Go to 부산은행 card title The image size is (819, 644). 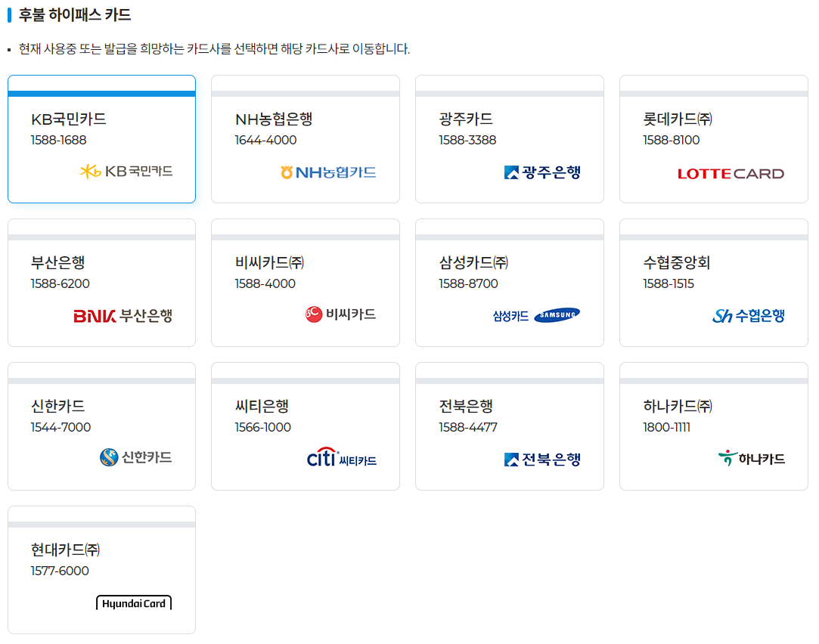tap(58, 262)
